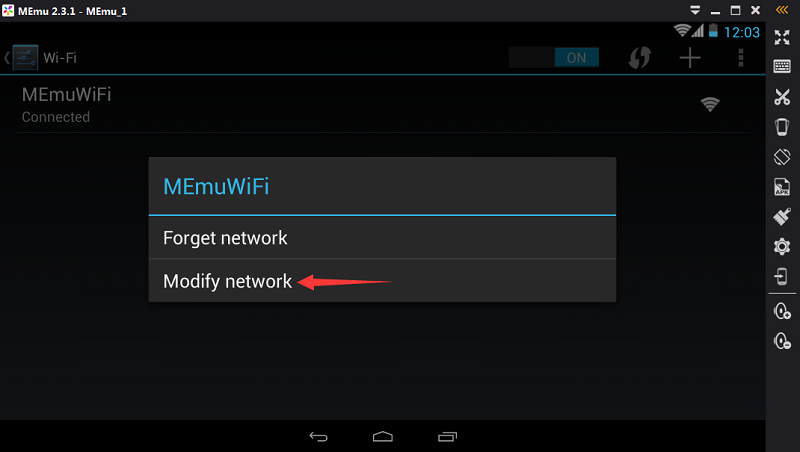Click the volume up icon
800x452 pixels.
click(782, 311)
